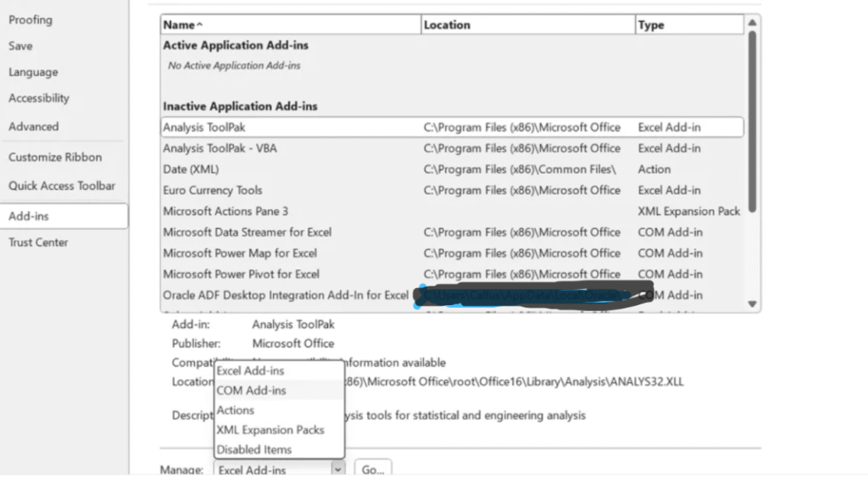
Task: Click the add-ins list vertical scrollbar thumb
Action: (752, 122)
